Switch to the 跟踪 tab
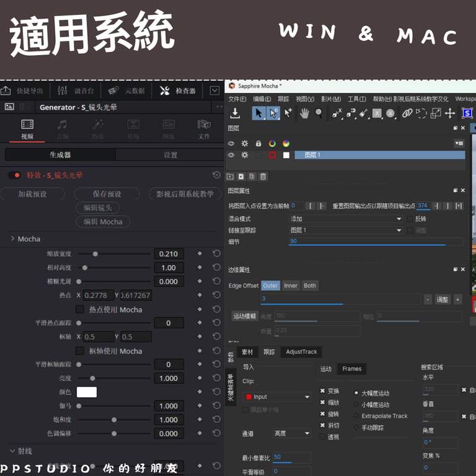Image resolution: width=476 pixels, height=476 pixels. point(269,351)
